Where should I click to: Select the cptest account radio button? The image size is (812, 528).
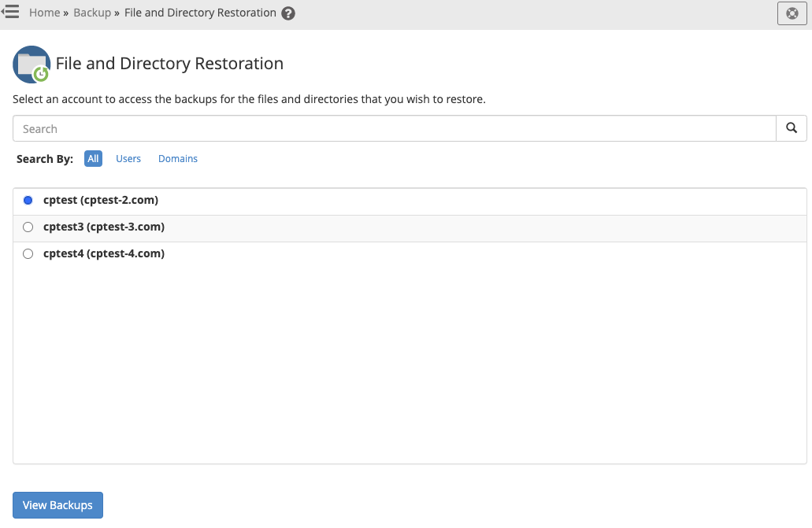pyautogui.click(x=28, y=201)
